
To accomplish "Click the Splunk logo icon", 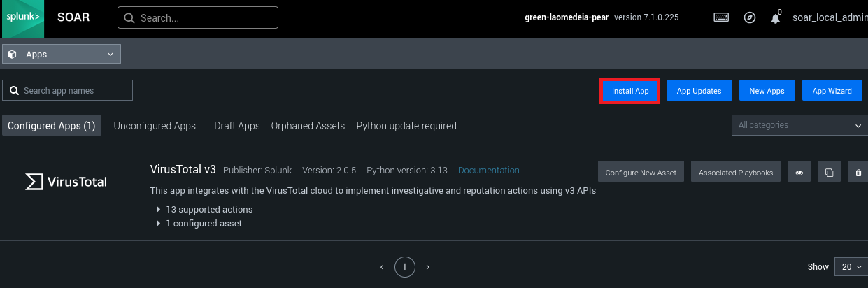I will pos(23,18).
